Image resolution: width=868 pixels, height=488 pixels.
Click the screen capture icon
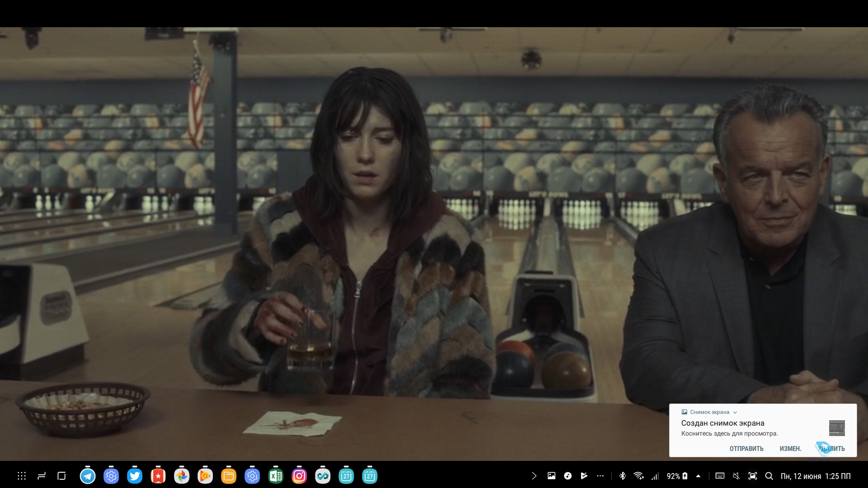pos(753,476)
